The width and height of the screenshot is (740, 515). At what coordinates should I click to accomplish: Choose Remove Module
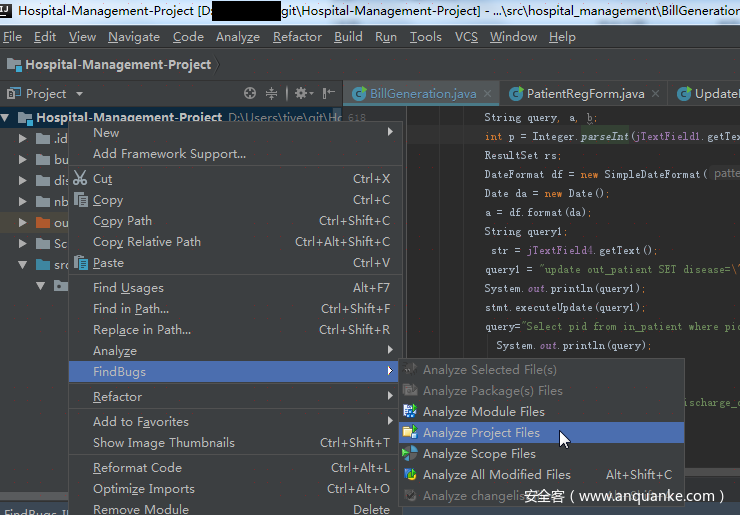235,509
